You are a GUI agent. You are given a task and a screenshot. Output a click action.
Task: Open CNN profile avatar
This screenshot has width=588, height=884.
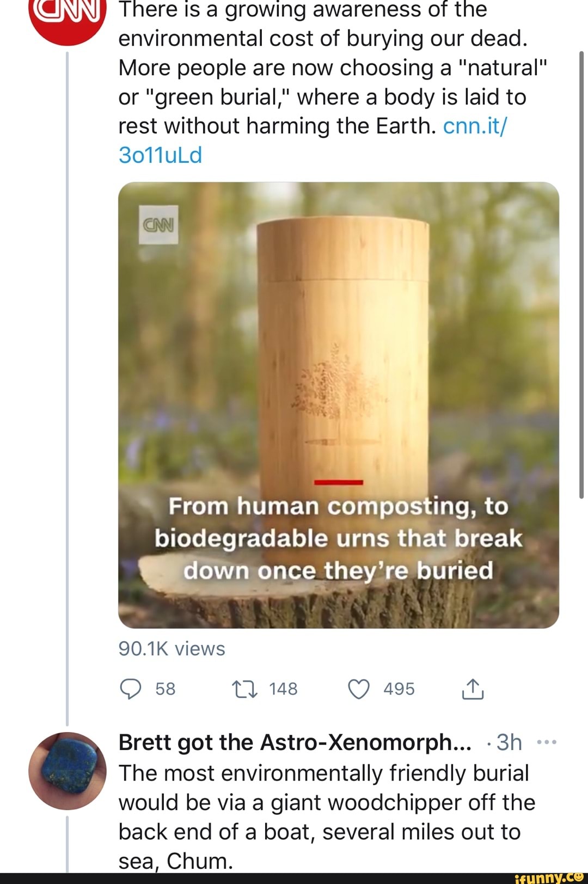67,19
